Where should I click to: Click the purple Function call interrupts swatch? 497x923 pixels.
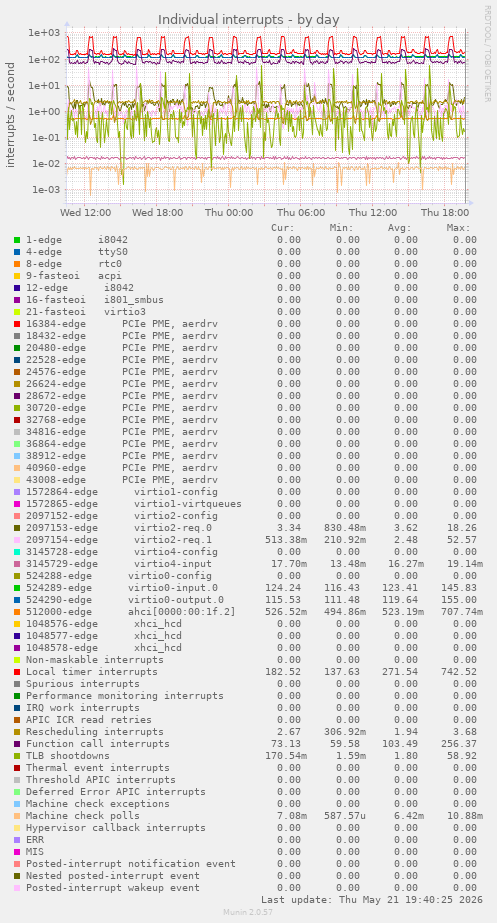(x=17, y=743)
